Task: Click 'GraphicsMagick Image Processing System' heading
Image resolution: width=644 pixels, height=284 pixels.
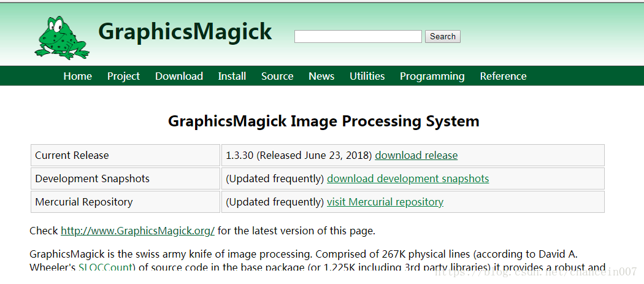Action: tap(324, 121)
